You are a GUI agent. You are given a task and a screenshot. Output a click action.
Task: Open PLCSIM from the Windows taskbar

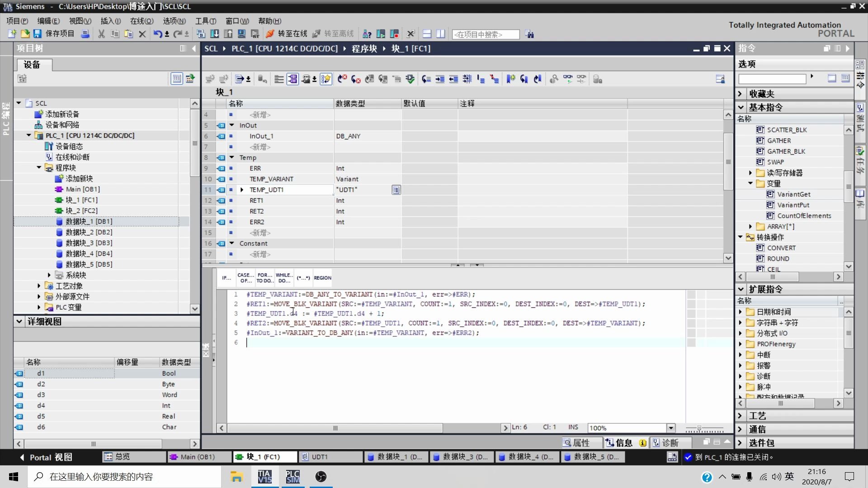pos(292,477)
